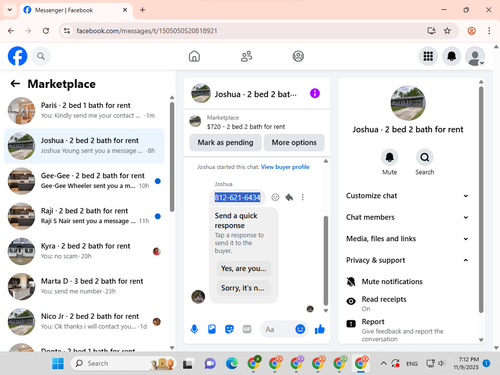Open Kyra 2 bed 2 bath conversation
500x375 pixels.
pos(84,251)
